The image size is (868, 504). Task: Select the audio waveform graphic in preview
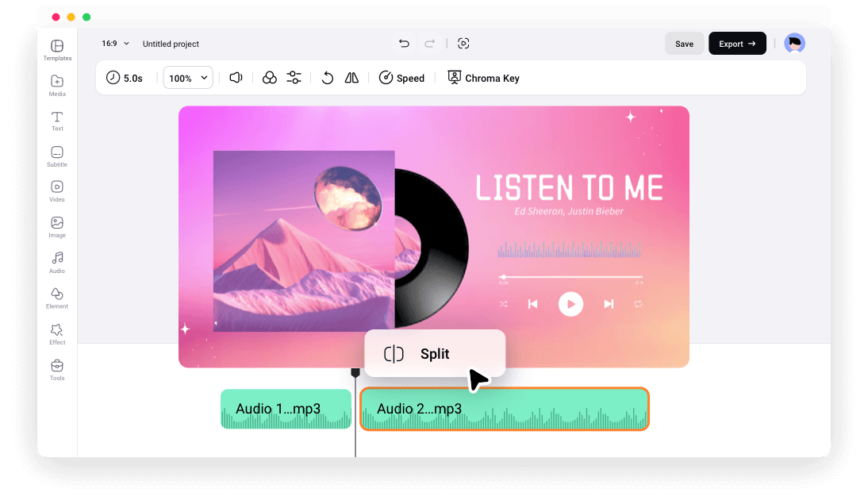(x=569, y=250)
